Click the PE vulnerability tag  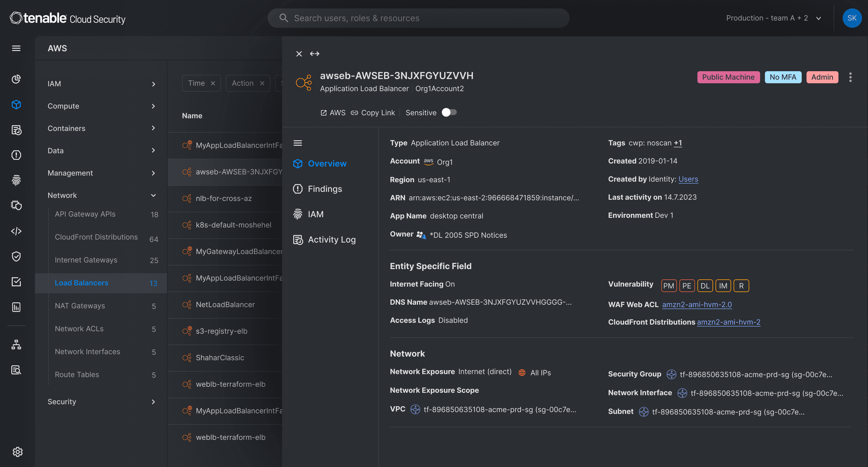click(x=687, y=286)
